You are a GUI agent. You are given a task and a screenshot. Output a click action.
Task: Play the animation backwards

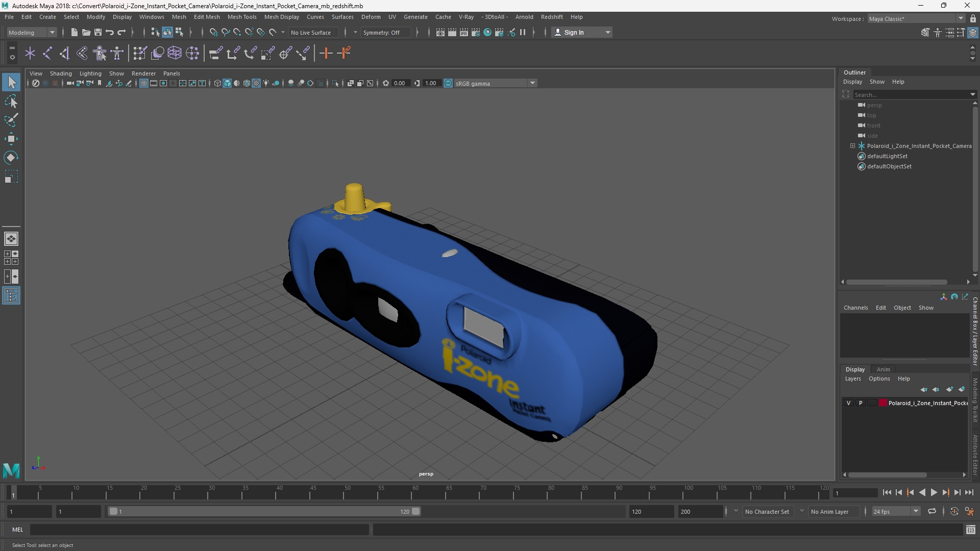922,492
